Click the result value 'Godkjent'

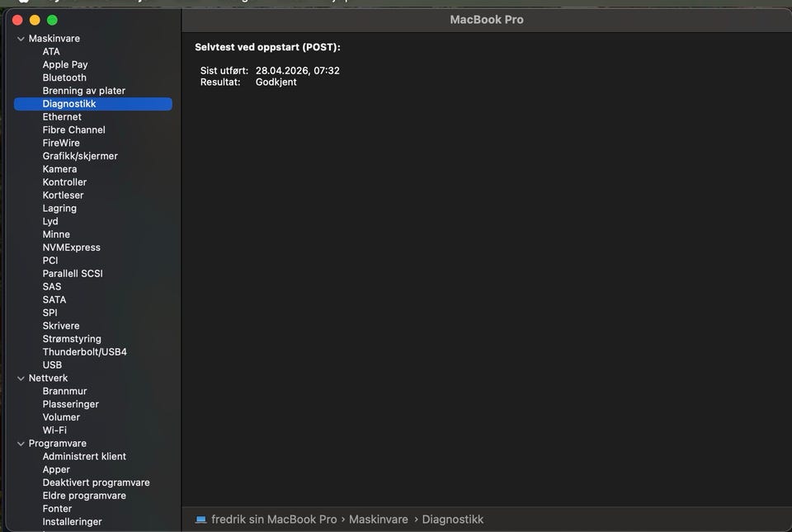pyautogui.click(x=276, y=82)
